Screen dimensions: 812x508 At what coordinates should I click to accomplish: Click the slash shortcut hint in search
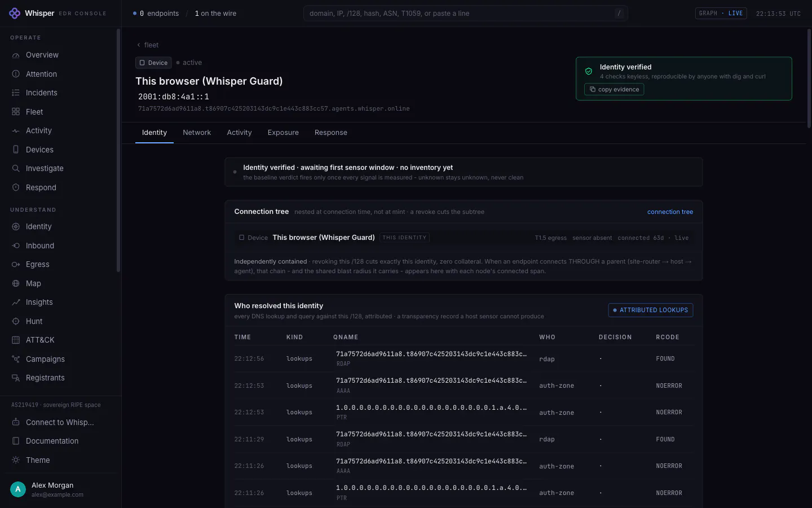[x=619, y=14]
